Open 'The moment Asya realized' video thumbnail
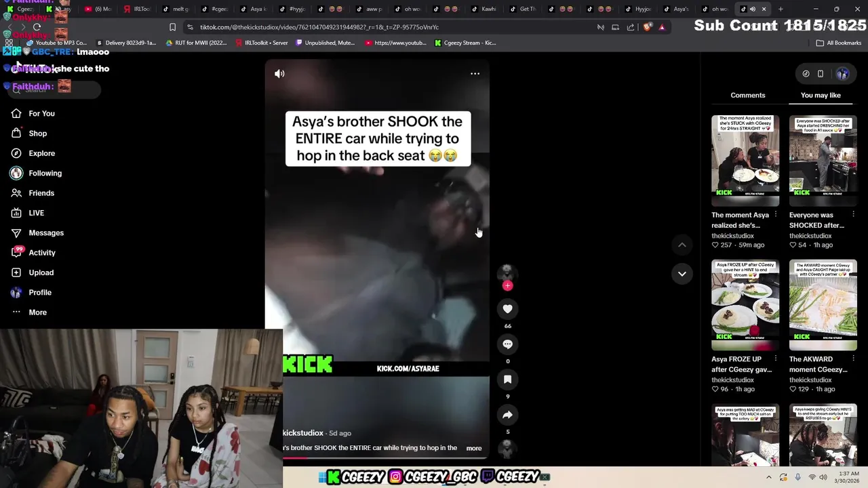The image size is (868, 488). tap(745, 161)
